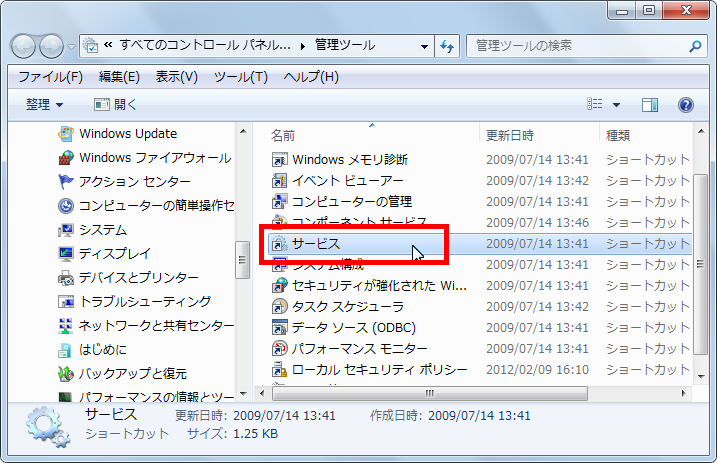Viewport: 717px width, 463px height.
Task: Click the horizontal scrollbar right arrow
Action: coord(684,393)
